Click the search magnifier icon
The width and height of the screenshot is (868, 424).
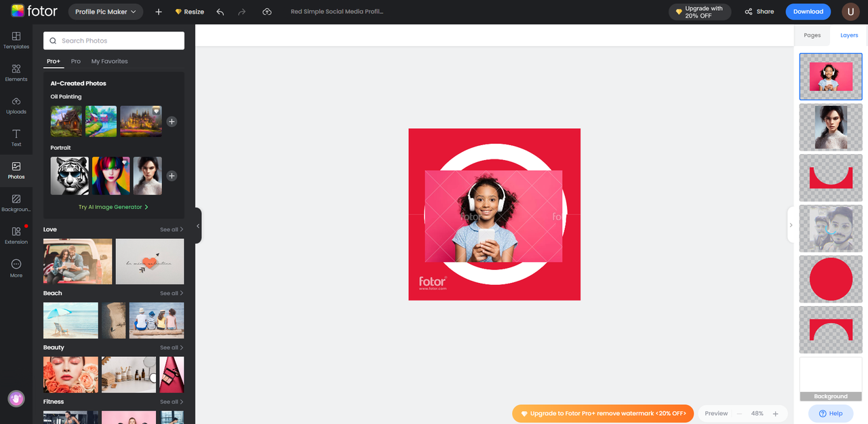point(53,41)
